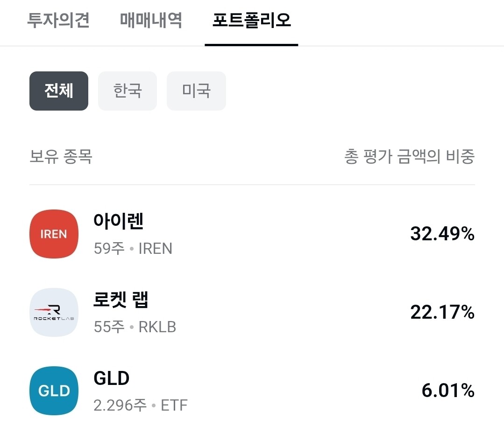504x433 pixels.
Task: Tap the Rocket Lab logo icon
Action: (x=54, y=312)
